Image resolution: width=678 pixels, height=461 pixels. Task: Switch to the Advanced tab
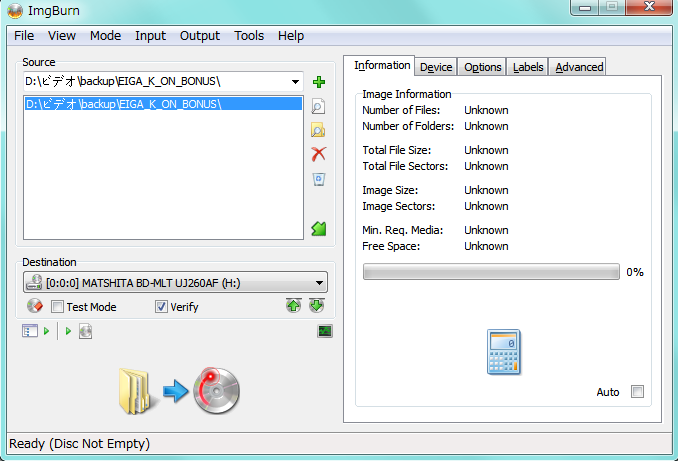(579, 67)
